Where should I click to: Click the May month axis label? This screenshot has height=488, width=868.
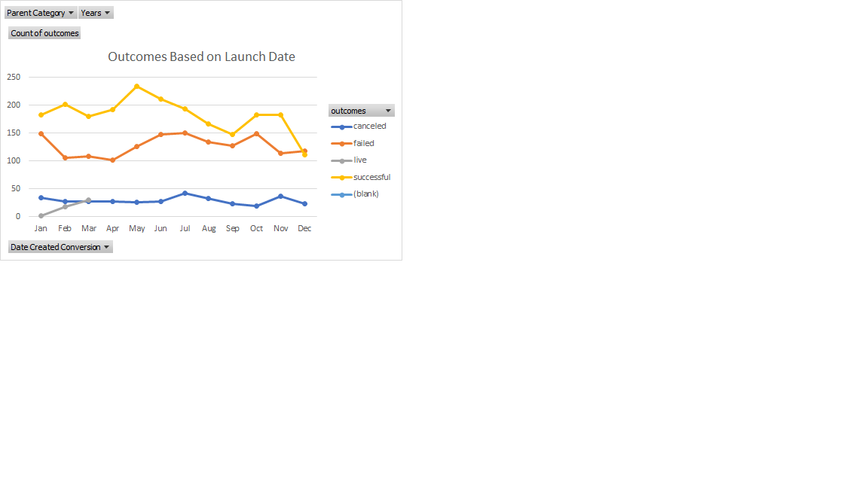[x=136, y=227]
